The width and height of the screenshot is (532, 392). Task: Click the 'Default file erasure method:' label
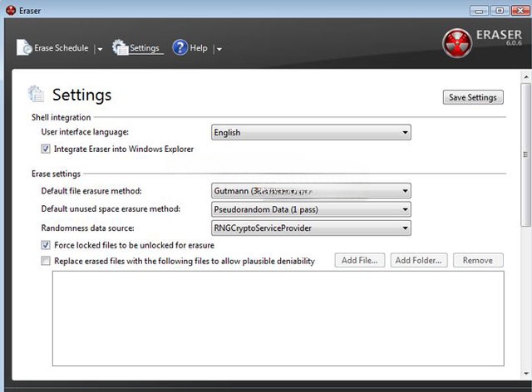coord(91,190)
